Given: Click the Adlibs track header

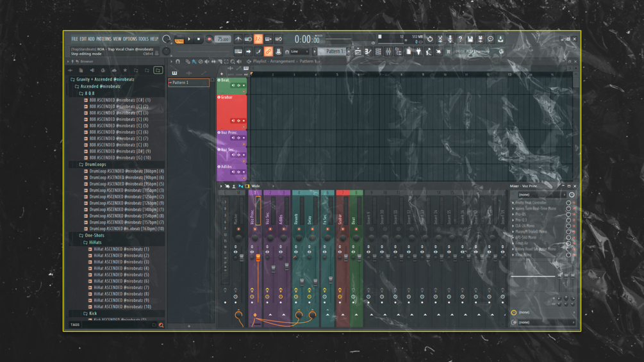Looking at the screenshot, I should (x=231, y=173).
